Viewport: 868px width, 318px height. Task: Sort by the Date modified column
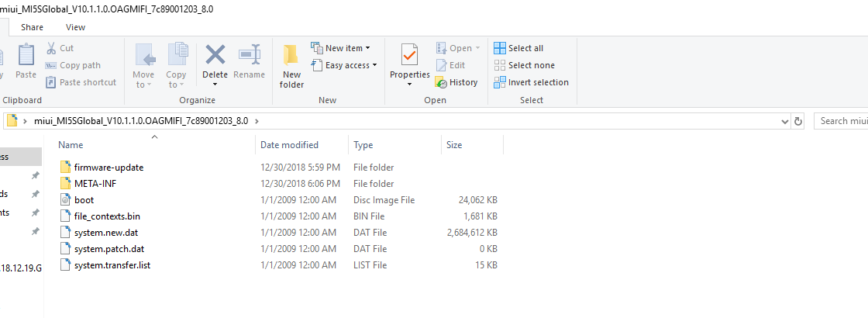290,145
